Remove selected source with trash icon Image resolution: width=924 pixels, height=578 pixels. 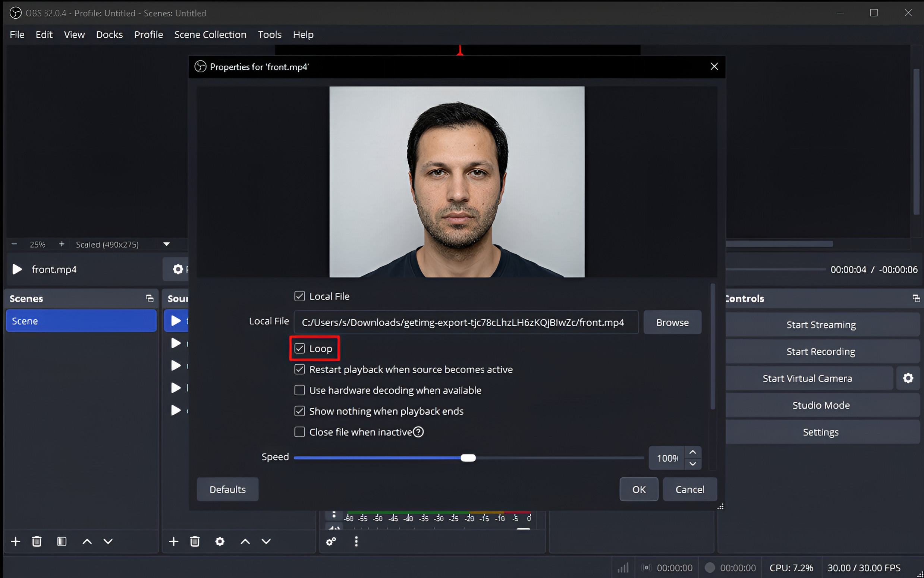pyautogui.click(x=195, y=541)
